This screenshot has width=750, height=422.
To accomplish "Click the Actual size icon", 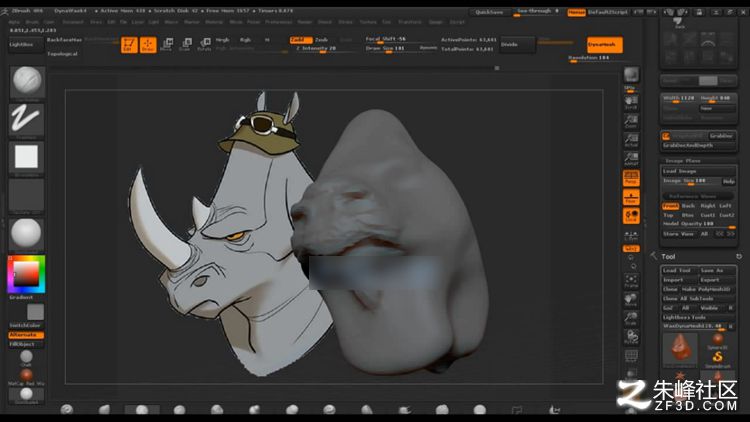I will [631, 140].
